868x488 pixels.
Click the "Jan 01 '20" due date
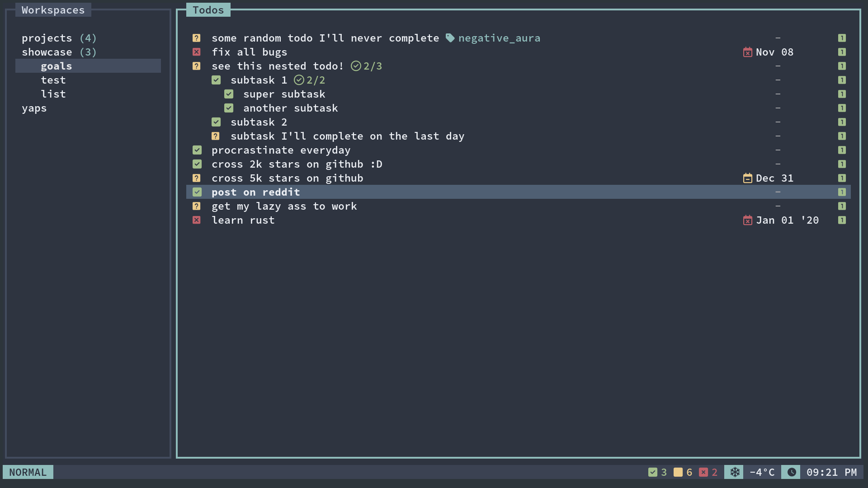tap(788, 220)
